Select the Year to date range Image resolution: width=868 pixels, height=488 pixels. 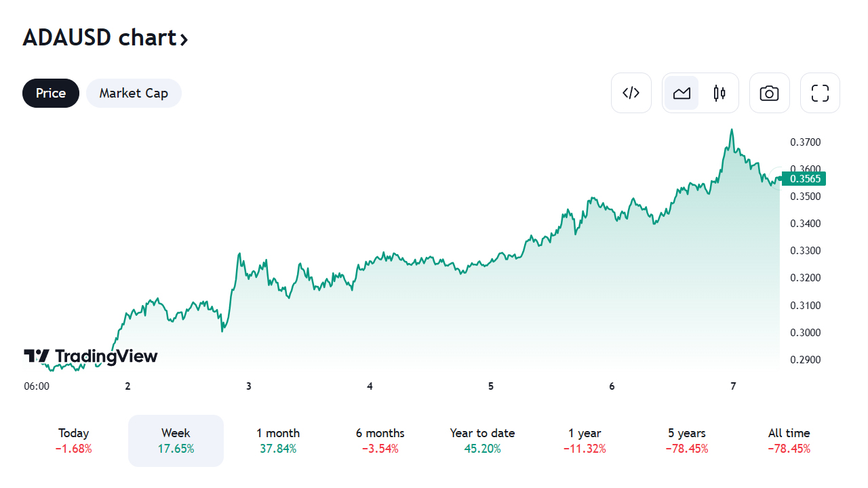[x=482, y=441]
